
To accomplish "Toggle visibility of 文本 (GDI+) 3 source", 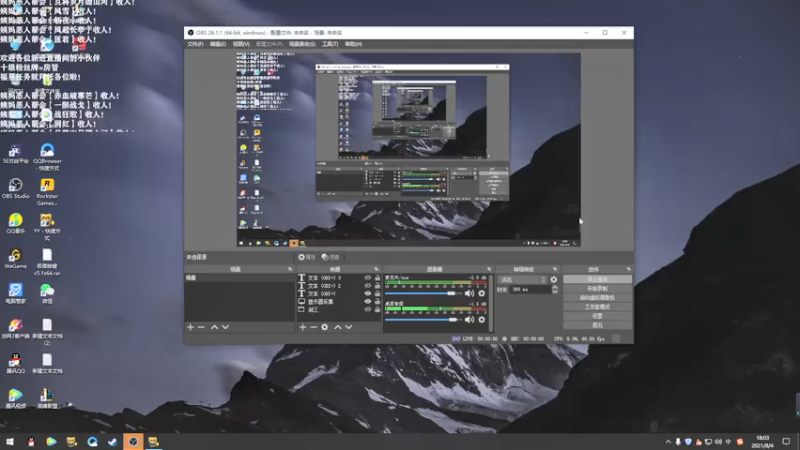I will (x=367, y=278).
